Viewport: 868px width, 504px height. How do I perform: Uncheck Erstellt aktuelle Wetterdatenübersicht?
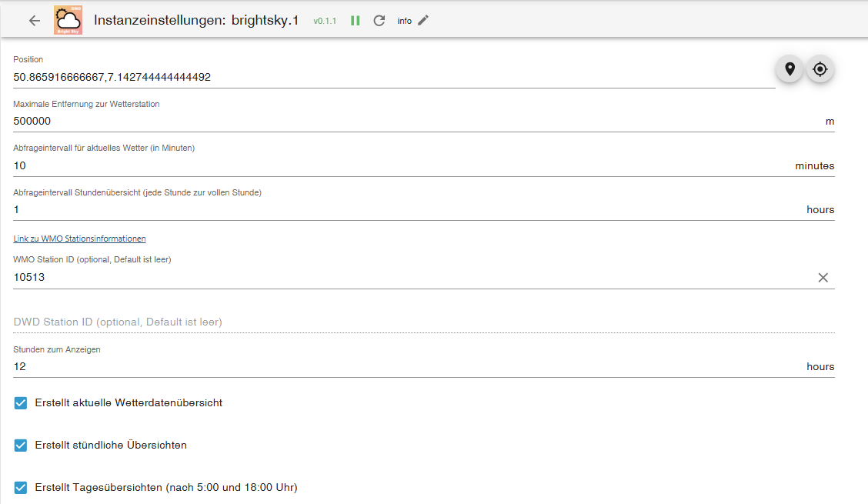(21, 403)
